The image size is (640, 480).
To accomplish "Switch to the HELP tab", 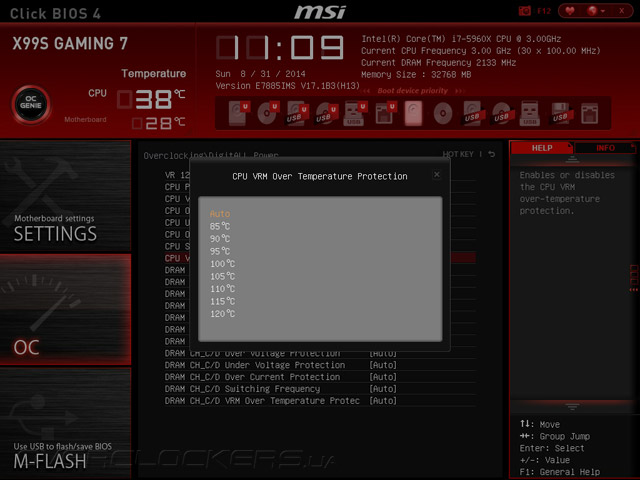I will click(x=542, y=148).
